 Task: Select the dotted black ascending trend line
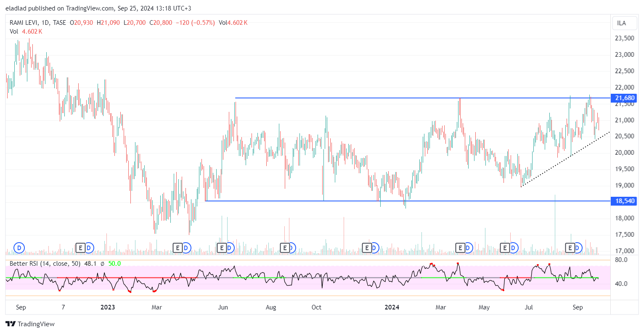coord(566,159)
